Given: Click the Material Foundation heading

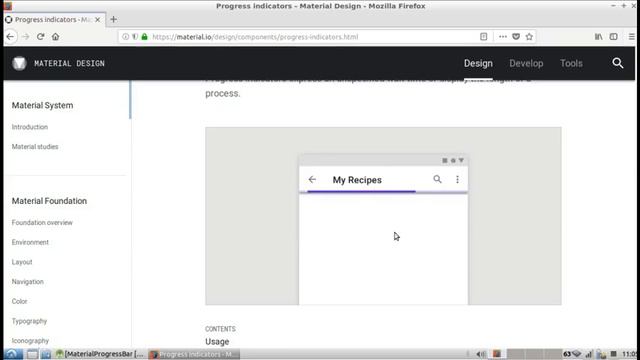Looking at the screenshot, I should tap(49, 201).
